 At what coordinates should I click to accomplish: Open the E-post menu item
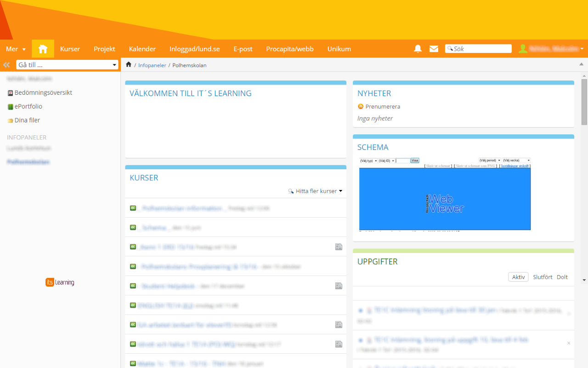[x=243, y=49]
